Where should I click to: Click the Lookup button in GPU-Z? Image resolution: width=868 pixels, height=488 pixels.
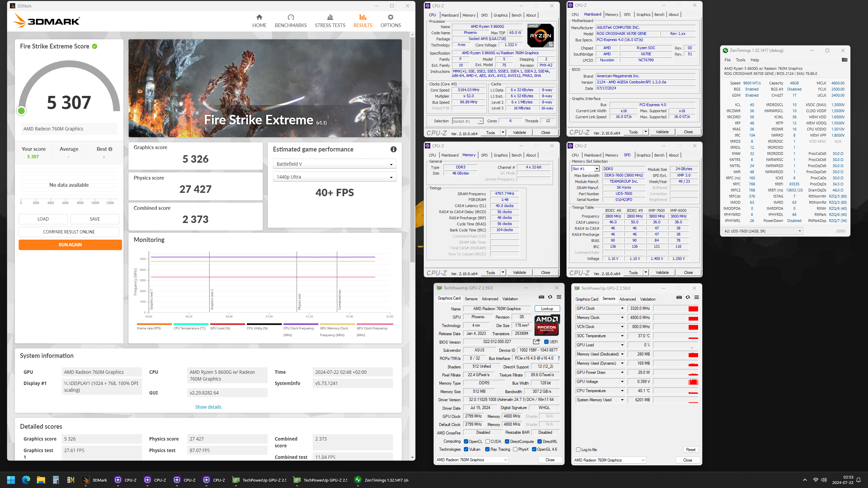[547, 309]
